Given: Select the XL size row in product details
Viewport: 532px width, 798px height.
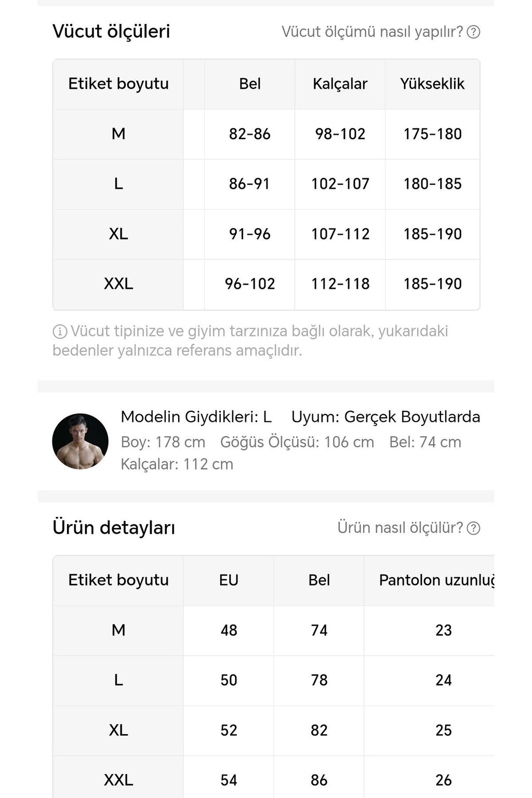Looking at the screenshot, I should click(x=118, y=729).
